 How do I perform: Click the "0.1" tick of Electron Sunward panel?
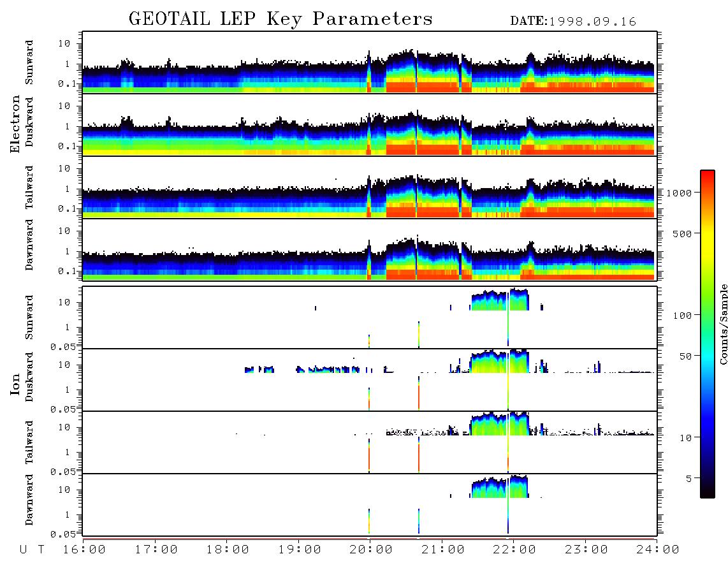(x=67, y=84)
